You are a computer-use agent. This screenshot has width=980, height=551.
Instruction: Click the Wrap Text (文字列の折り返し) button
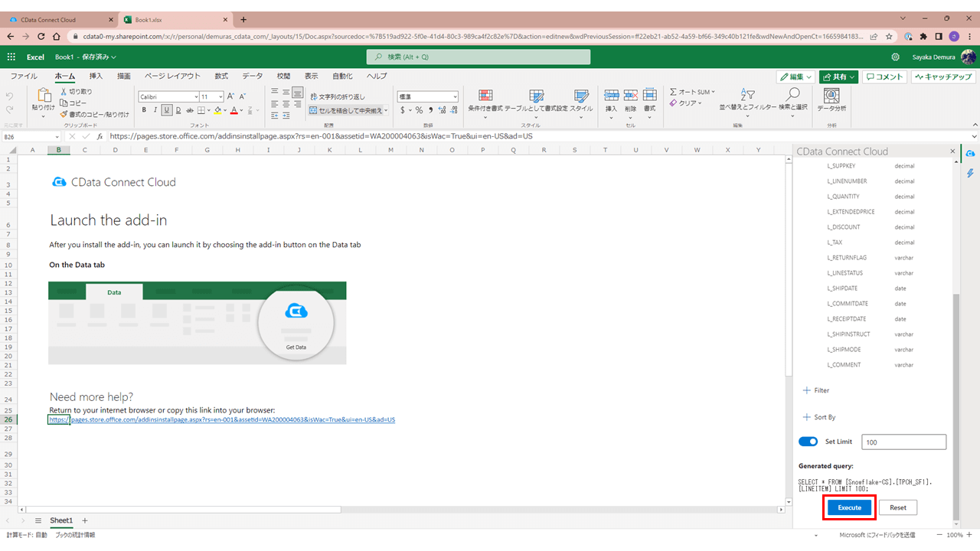click(338, 96)
